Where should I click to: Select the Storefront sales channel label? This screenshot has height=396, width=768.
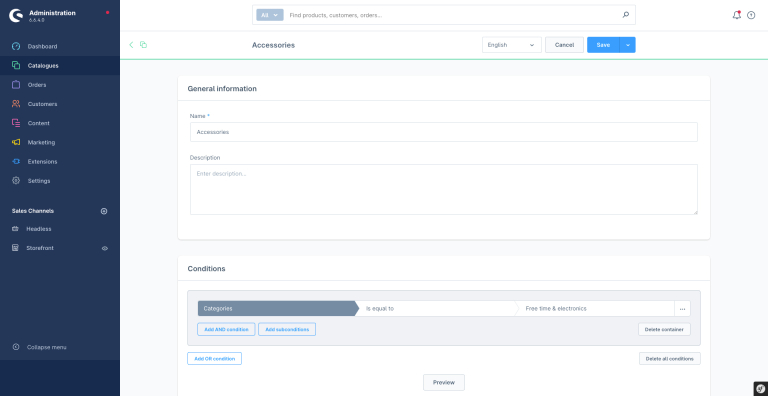[x=40, y=248]
